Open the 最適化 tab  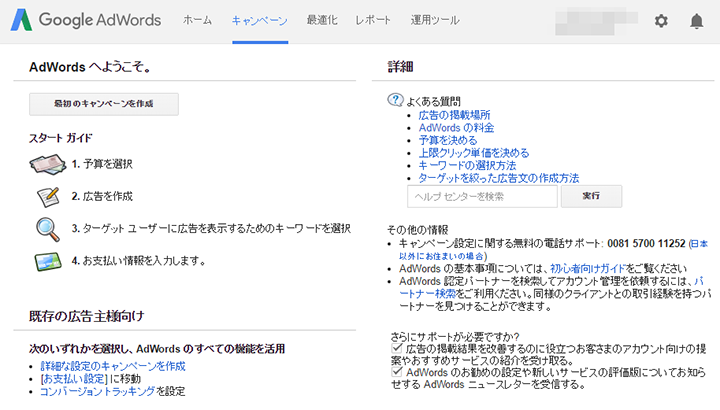point(322,20)
